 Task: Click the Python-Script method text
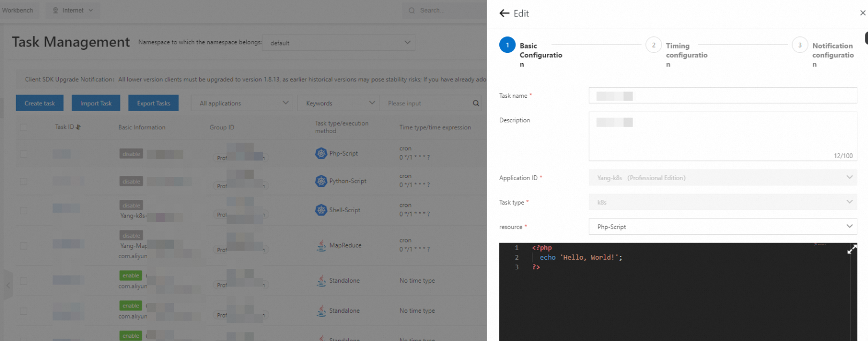click(348, 181)
